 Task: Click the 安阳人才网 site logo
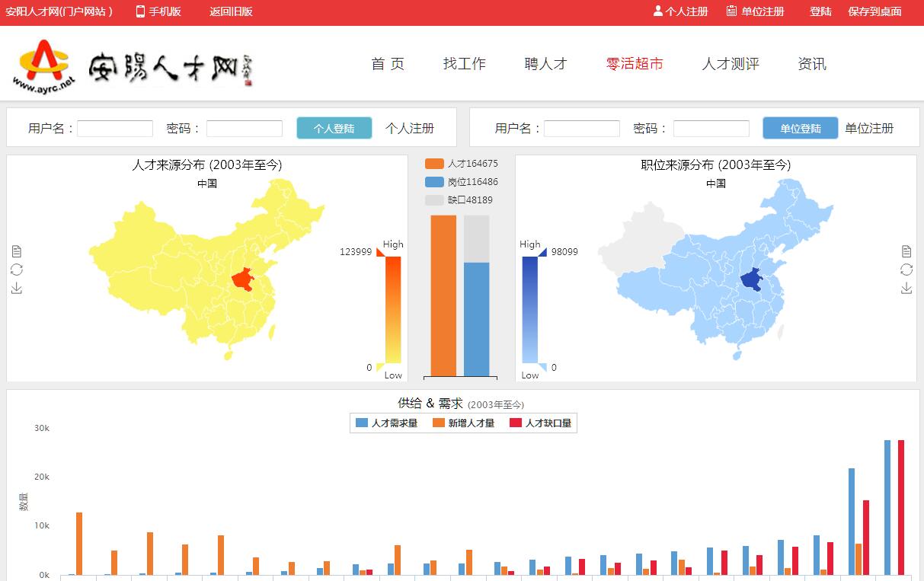133,66
